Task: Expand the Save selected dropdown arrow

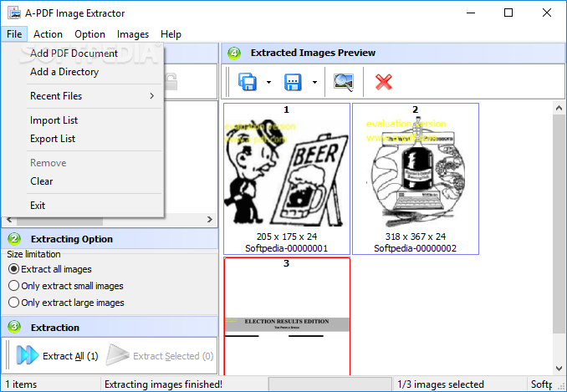Action: (x=314, y=82)
